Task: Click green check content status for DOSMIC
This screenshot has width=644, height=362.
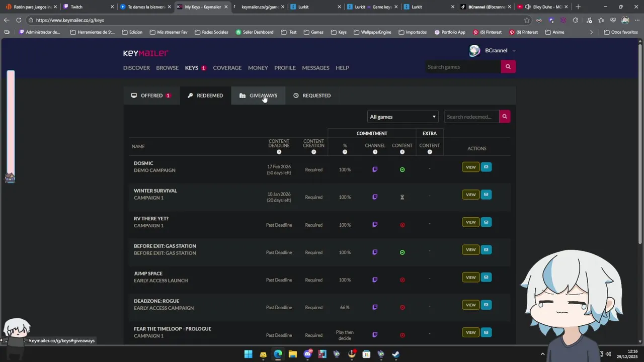Action: (402, 170)
